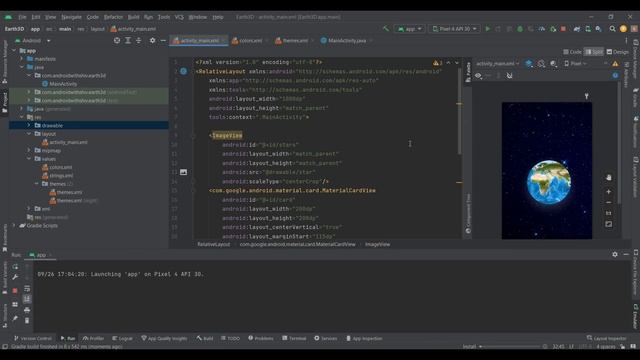Collapse all items in the project tree

tap(138, 40)
